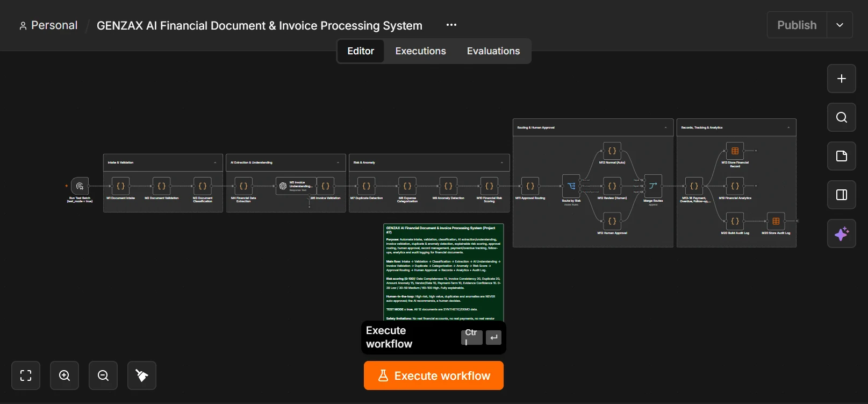Collapse the Risk & Anomaly group

[502, 162]
